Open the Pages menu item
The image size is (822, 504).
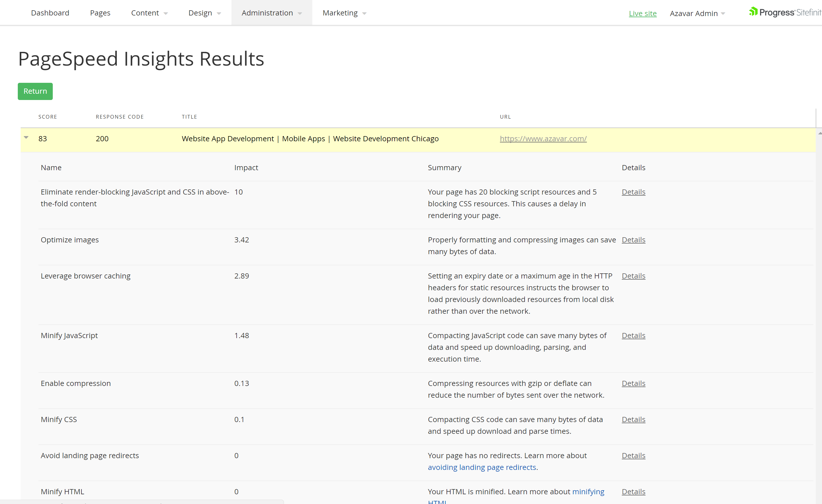point(100,13)
